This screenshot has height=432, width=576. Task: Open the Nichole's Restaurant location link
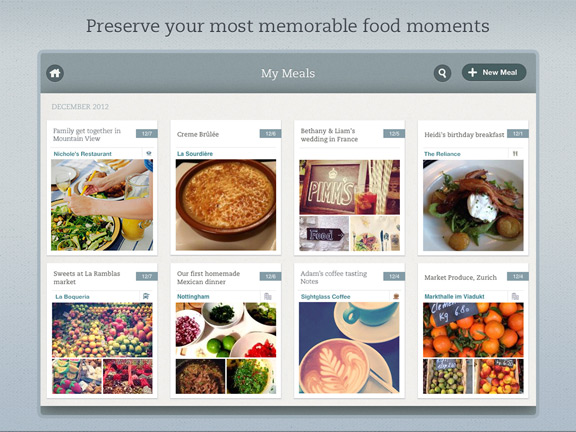(82, 154)
